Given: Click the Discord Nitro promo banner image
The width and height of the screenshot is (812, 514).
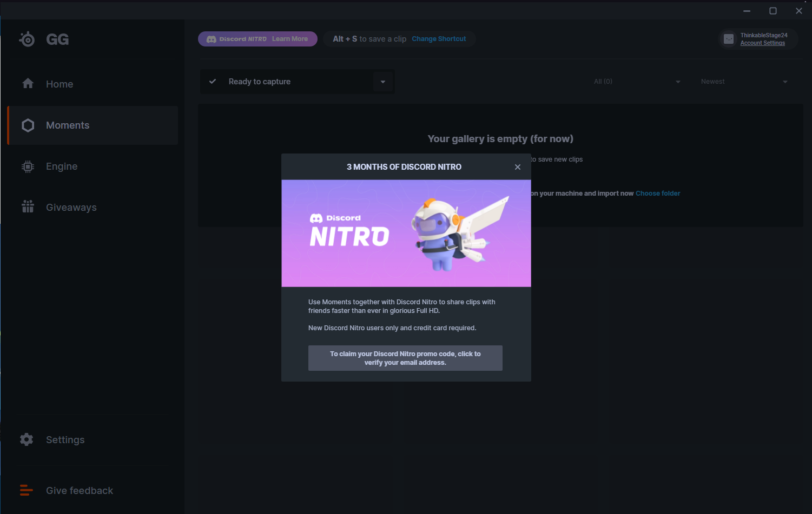Looking at the screenshot, I should pyautogui.click(x=406, y=233).
